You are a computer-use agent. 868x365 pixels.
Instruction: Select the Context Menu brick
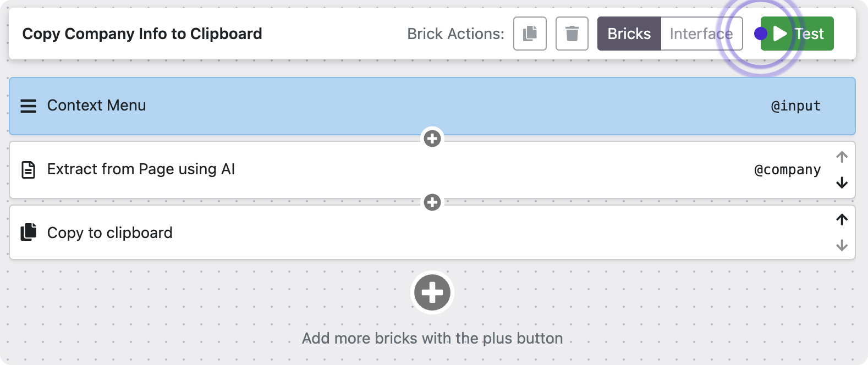(385, 106)
